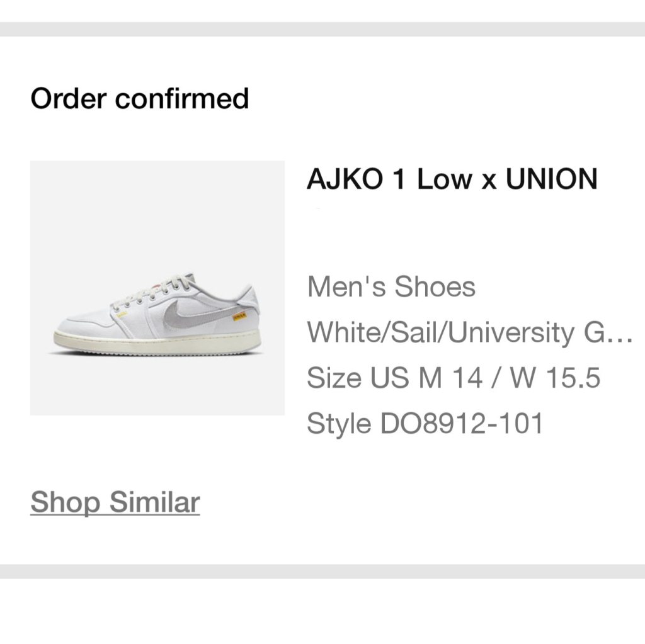Click the Shop Similar link
Image resolution: width=645 pixels, height=644 pixels.
tap(115, 502)
